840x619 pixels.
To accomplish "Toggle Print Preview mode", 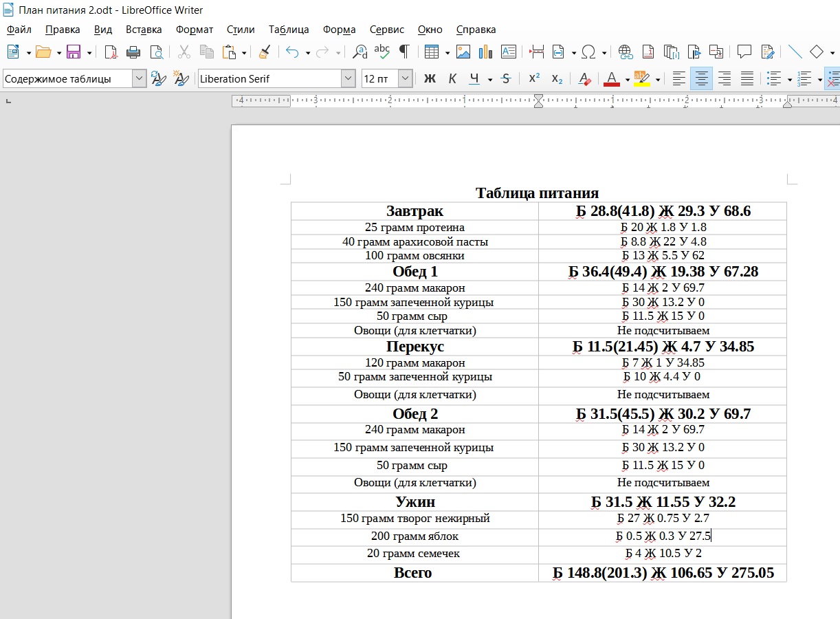I will [157, 52].
